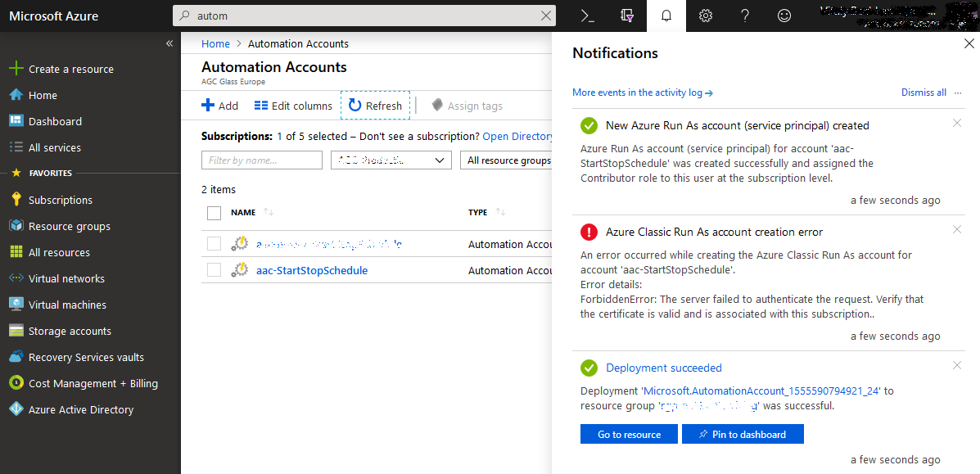Image resolution: width=980 pixels, height=474 pixels.
Task: Click the red error icon on Classic Run As
Action: click(x=589, y=232)
